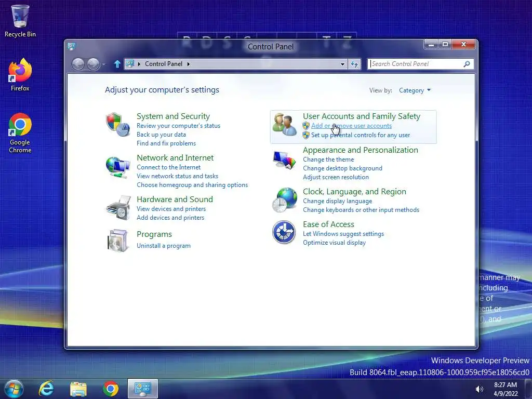
Task: Click Adjust screen resolution
Action: point(336,177)
